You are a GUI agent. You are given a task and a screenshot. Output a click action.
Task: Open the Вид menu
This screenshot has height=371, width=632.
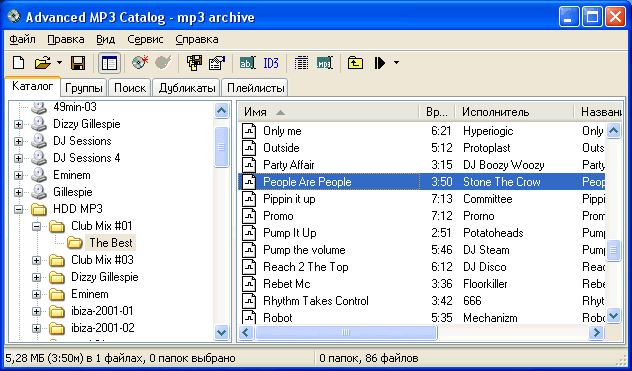coord(106,40)
